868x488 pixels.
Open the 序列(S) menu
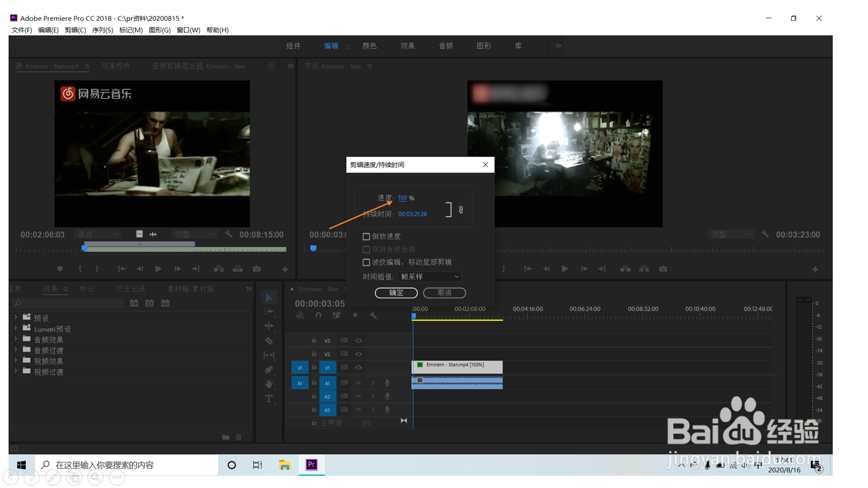tap(103, 30)
